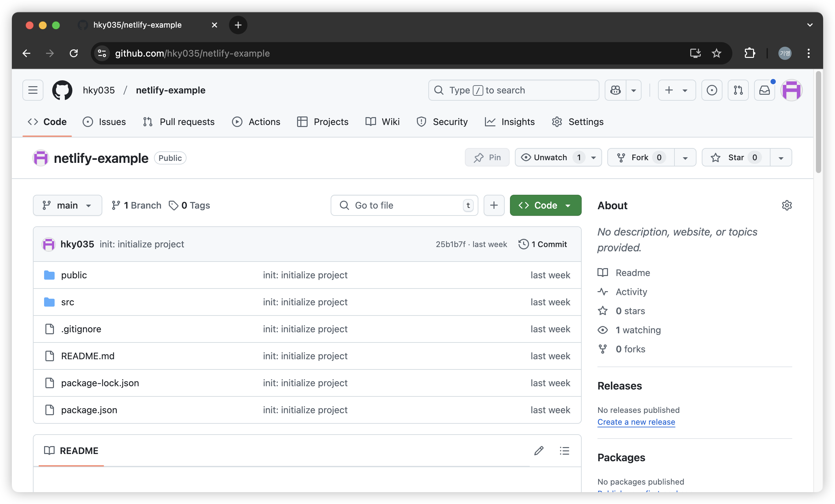The image size is (835, 504).
Task: Switch to the Insights tab
Action: coord(510,122)
